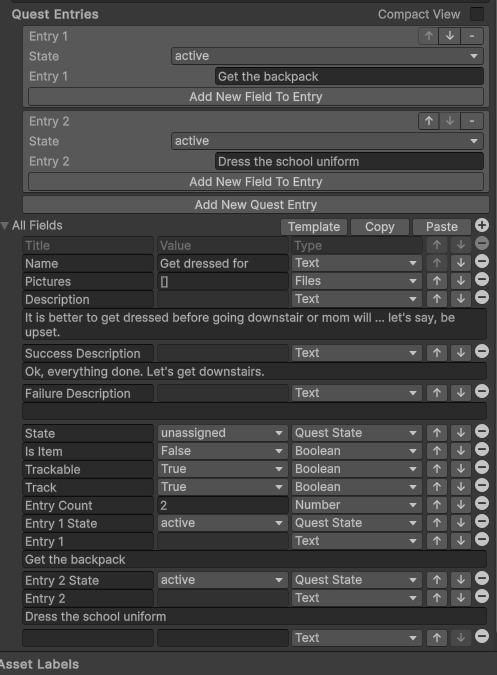Click the Paste button
This screenshot has height=675, width=497.
click(442, 227)
